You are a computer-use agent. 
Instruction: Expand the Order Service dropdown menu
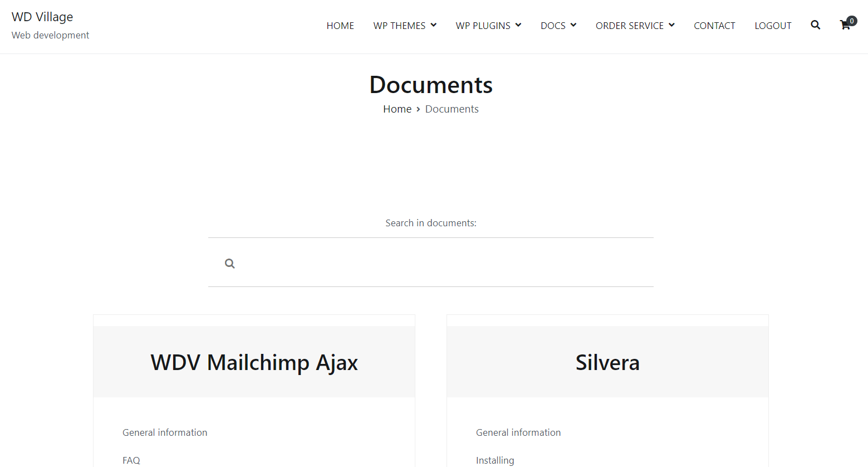pos(635,26)
